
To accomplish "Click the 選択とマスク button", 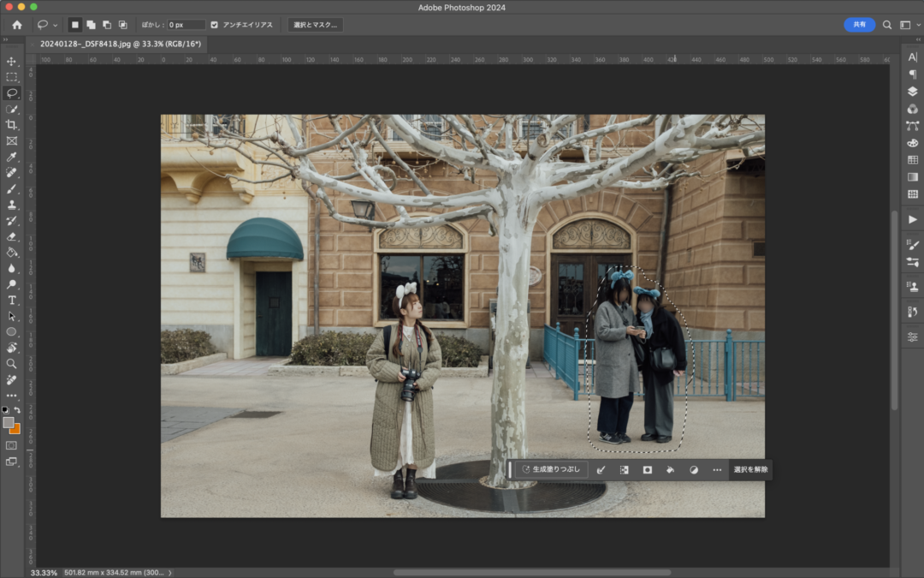I will pyautogui.click(x=315, y=25).
